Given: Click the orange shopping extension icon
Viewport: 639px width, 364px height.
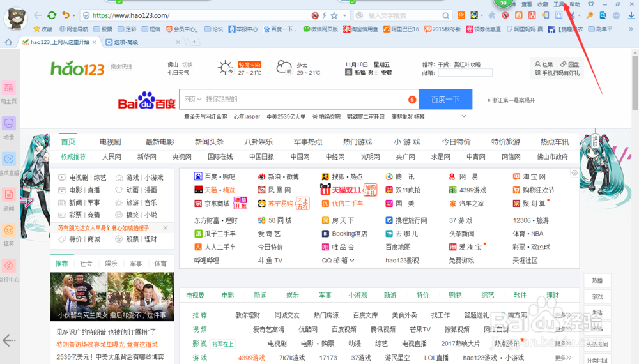Looking at the screenshot, I should (x=461, y=15).
